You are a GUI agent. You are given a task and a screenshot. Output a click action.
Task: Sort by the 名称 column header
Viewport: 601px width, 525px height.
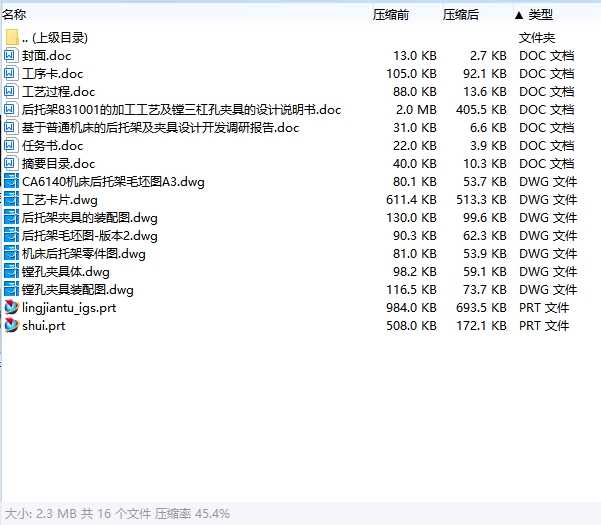pos(14,15)
